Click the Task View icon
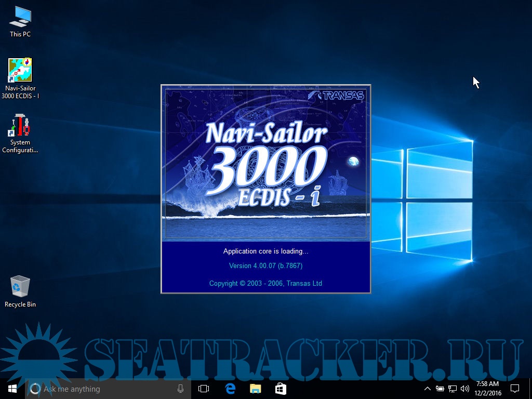This screenshot has height=399, width=532. [x=204, y=389]
